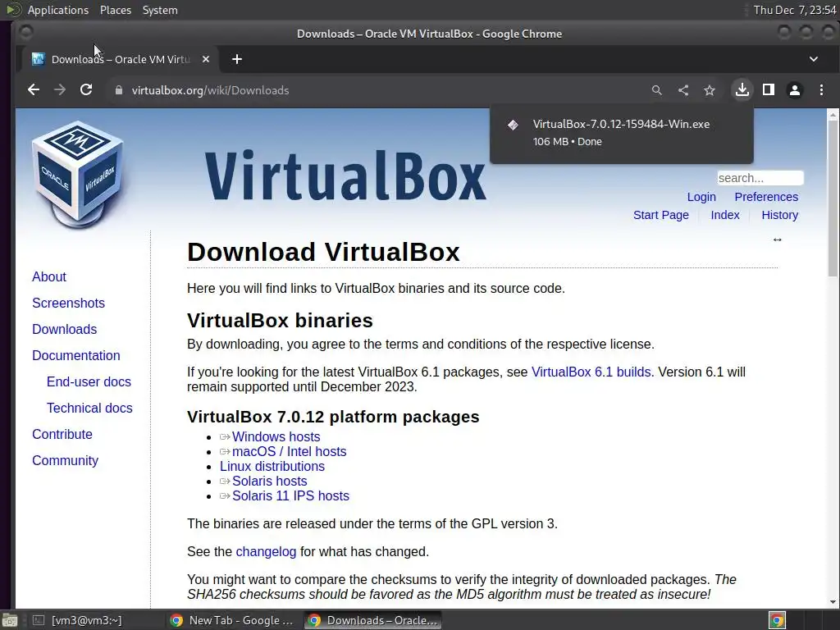View site info via the padlock icon

tap(119, 90)
